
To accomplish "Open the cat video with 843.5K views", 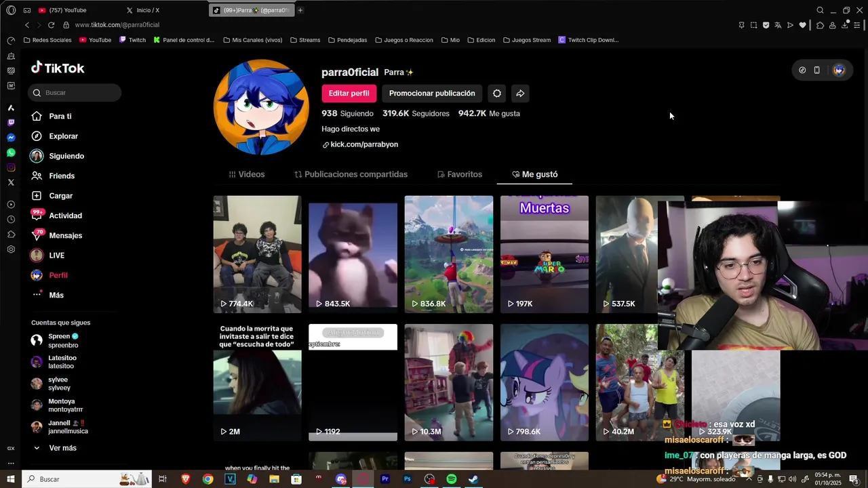I will (x=353, y=254).
